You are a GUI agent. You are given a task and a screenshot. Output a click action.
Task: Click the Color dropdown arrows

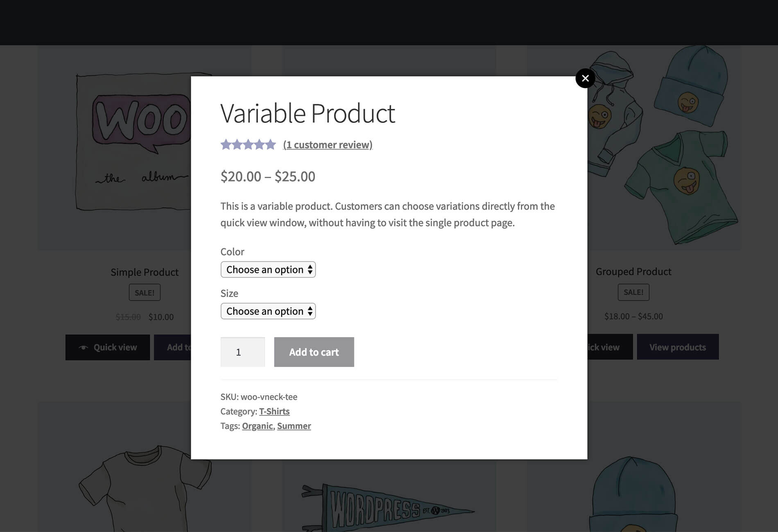(310, 270)
